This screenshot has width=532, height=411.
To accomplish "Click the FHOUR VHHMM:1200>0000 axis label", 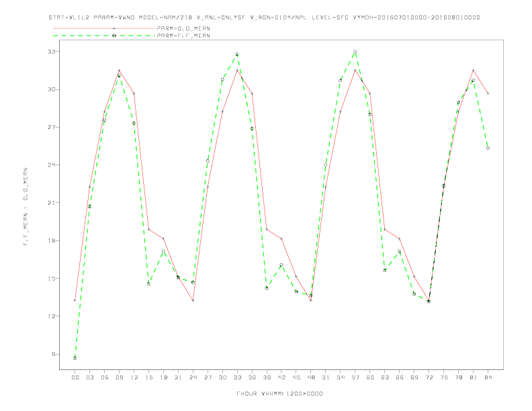I will (279, 394).
